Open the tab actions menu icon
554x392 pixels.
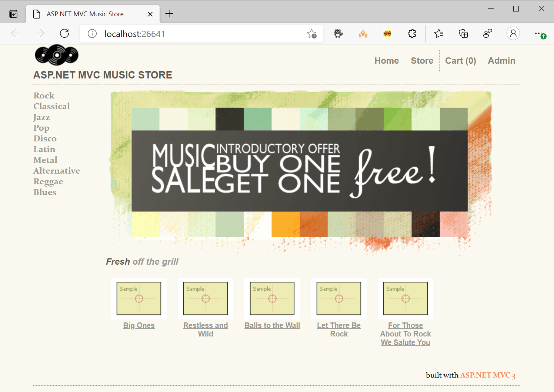click(13, 14)
